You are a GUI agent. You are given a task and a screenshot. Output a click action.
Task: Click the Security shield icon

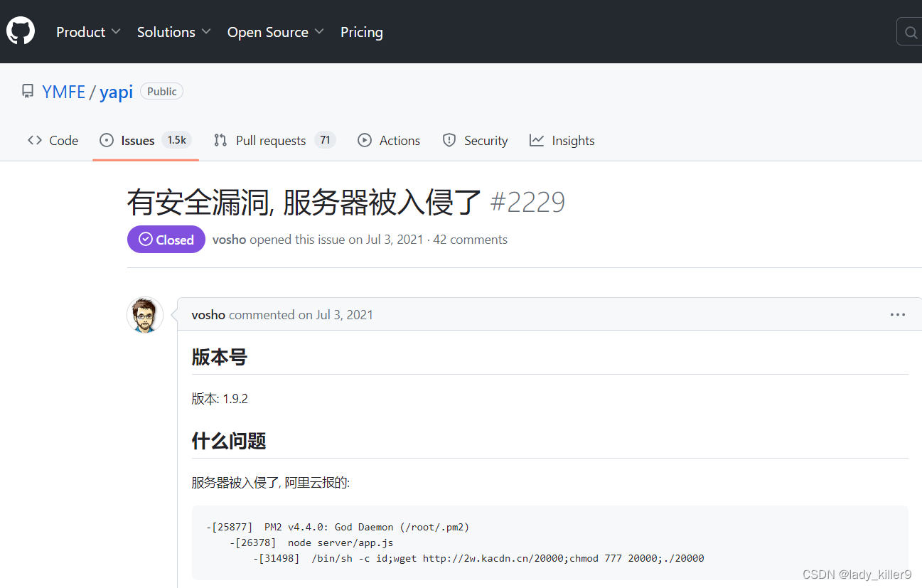[x=449, y=140]
